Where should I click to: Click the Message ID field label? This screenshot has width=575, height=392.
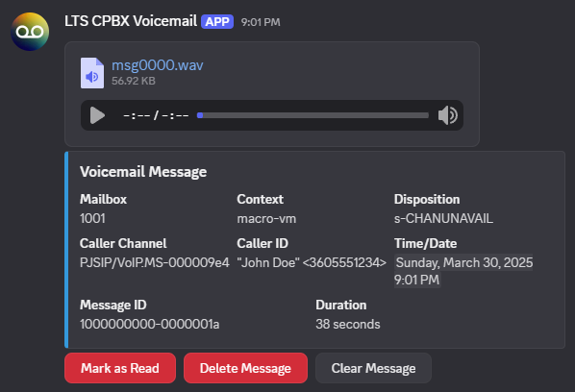113,306
